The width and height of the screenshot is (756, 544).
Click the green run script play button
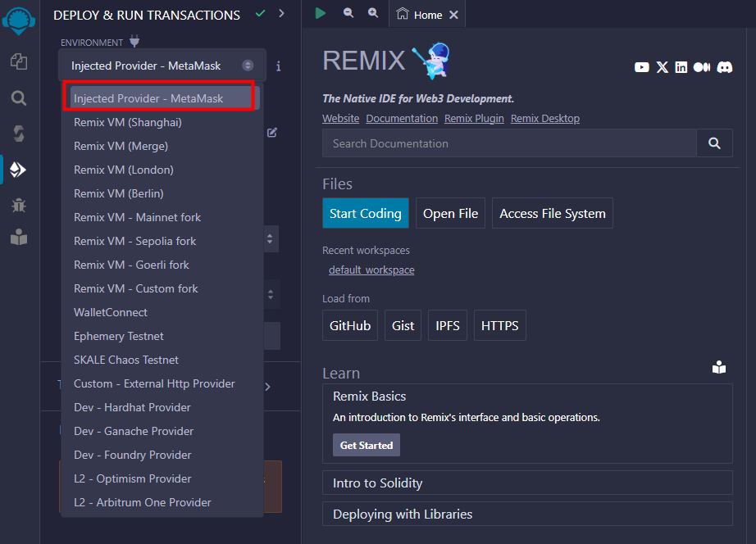click(x=321, y=13)
